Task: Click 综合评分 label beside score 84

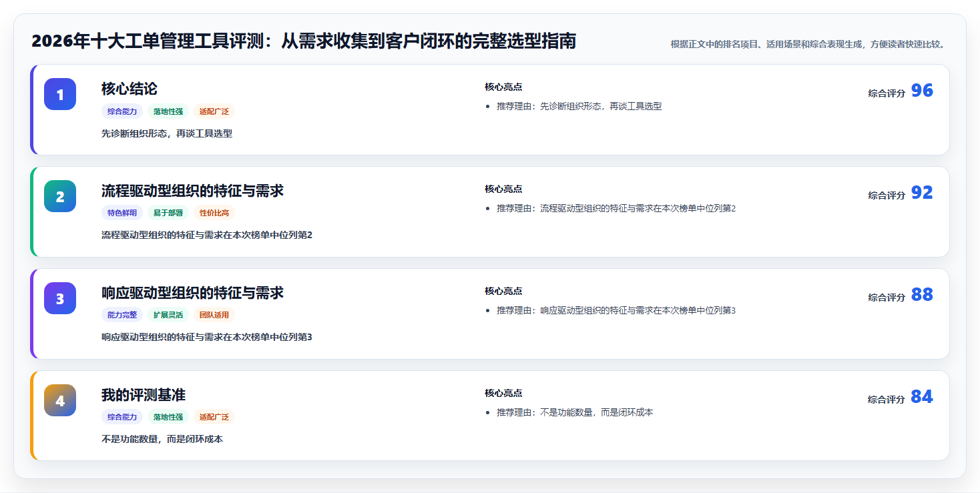Action: [887, 400]
